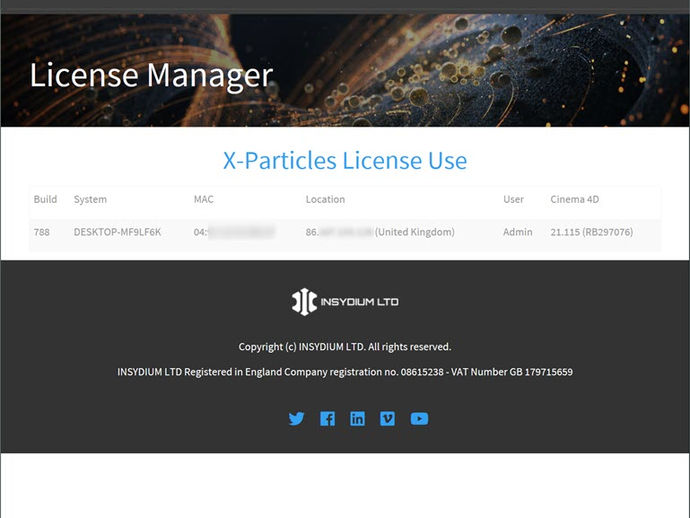Select build number 788 cell
Image resolution: width=690 pixels, height=518 pixels.
42,232
